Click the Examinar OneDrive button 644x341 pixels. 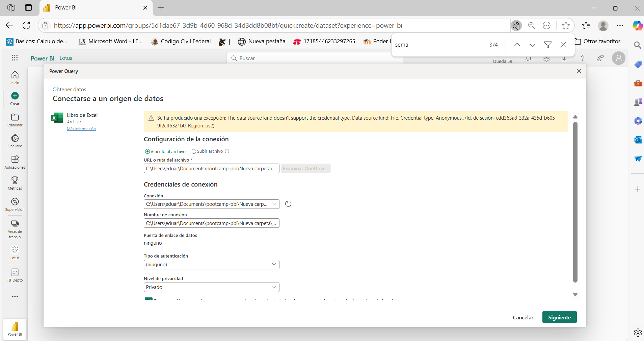click(x=305, y=168)
